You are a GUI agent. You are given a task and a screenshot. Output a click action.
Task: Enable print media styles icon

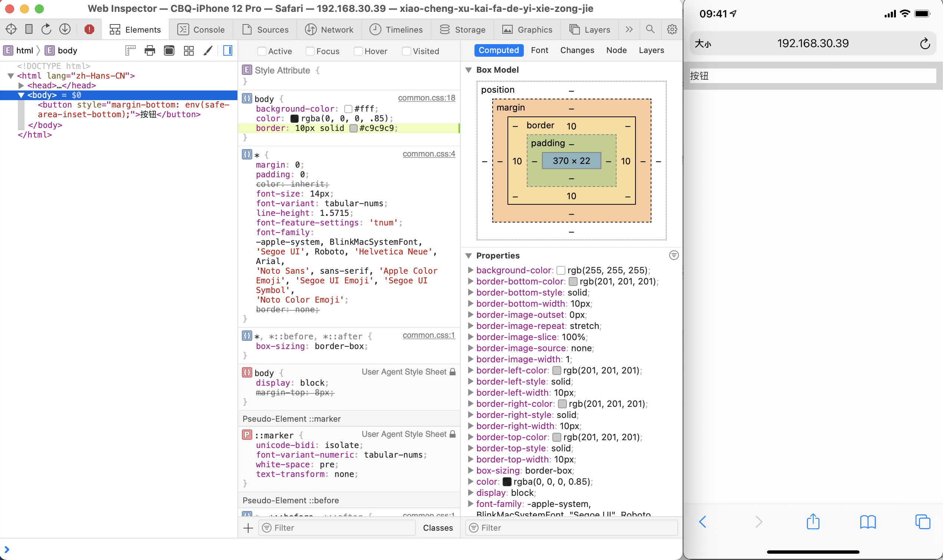150,50
